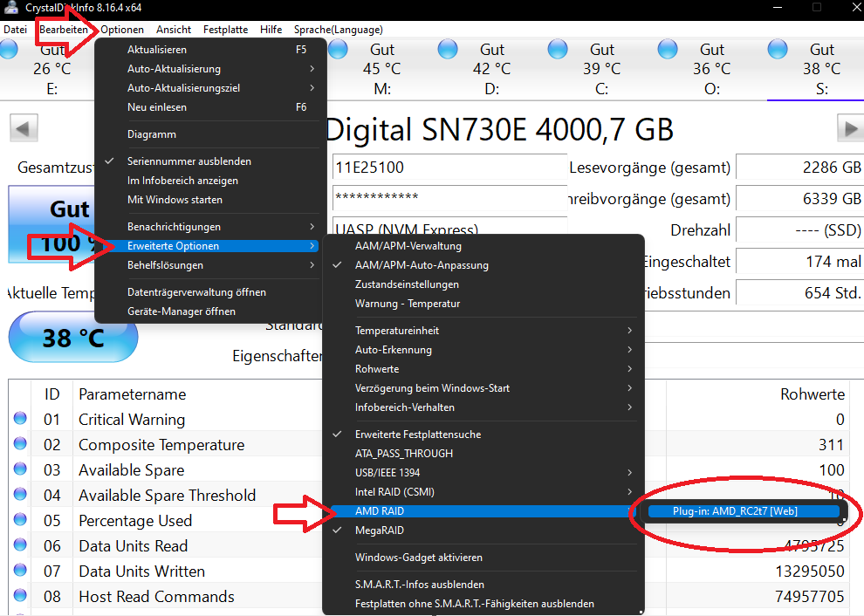Select drive D: status orb
The height and width of the screenshot is (616, 864).
click(x=448, y=50)
